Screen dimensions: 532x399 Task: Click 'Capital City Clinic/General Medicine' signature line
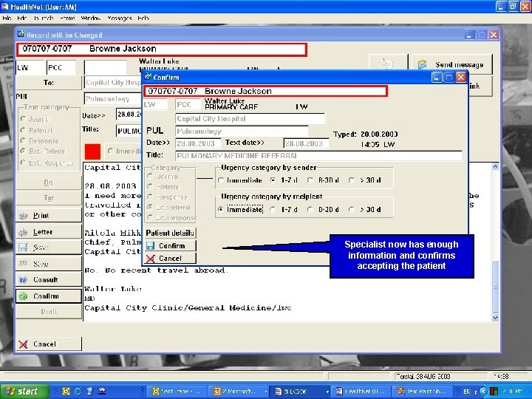188,307
